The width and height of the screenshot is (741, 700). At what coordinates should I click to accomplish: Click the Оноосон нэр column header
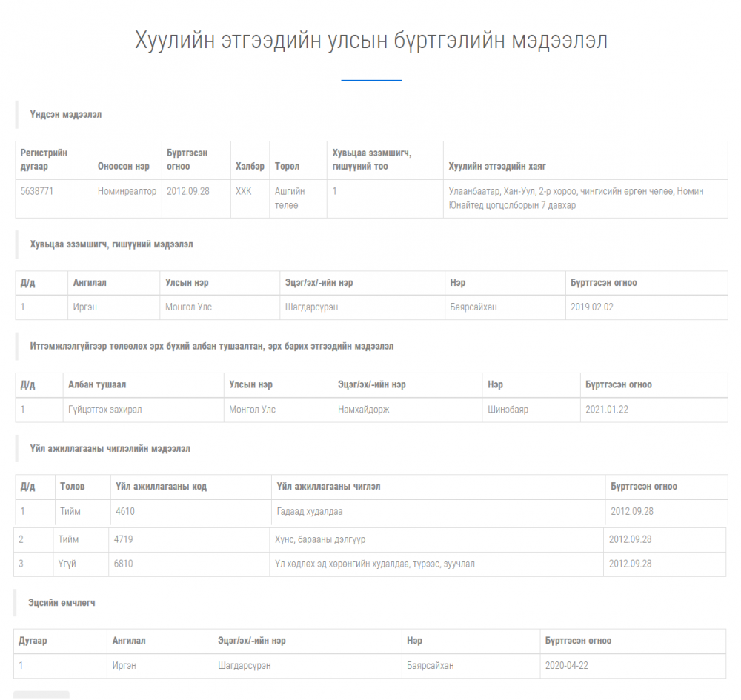coord(123,166)
